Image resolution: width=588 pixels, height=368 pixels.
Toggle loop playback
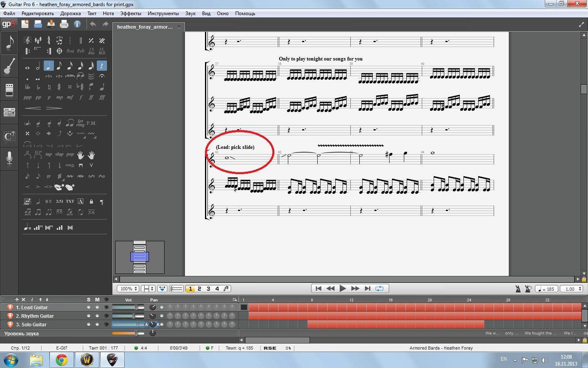(379, 289)
